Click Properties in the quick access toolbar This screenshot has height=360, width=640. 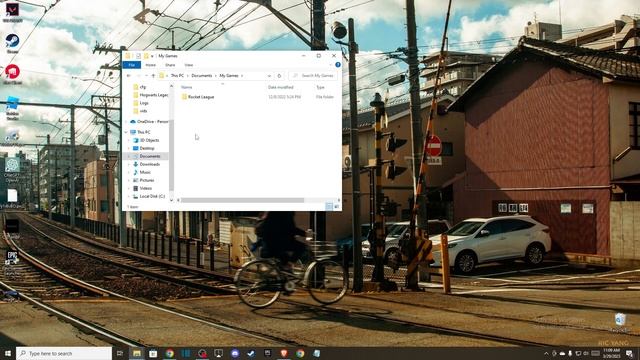pos(138,56)
